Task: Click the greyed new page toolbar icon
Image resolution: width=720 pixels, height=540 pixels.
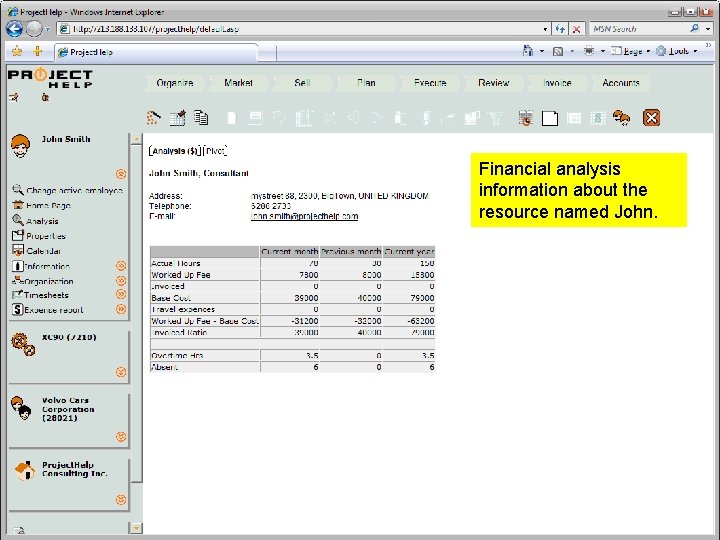Action: (232, 118)
